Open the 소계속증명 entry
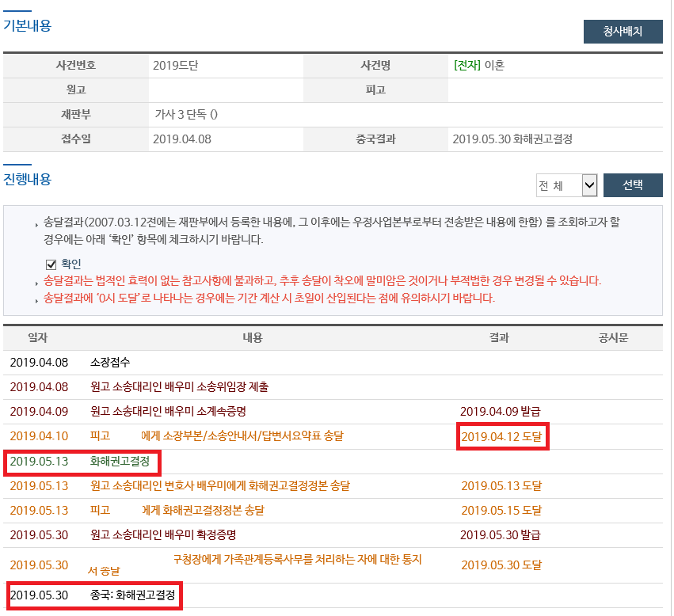 pyautogui.click(x=168, y=412)
